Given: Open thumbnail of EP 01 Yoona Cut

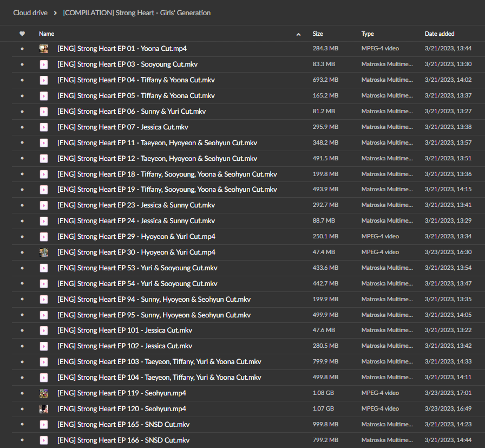Looking at the screenshot, I should pos(44,49).
